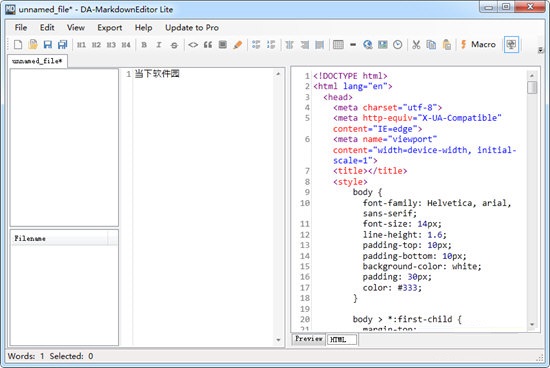Viewport: 550px width, 368px height.
Task: Insert a horizontal rule with the dash icon
Action: pyautogui.click(x=353, y=45)
